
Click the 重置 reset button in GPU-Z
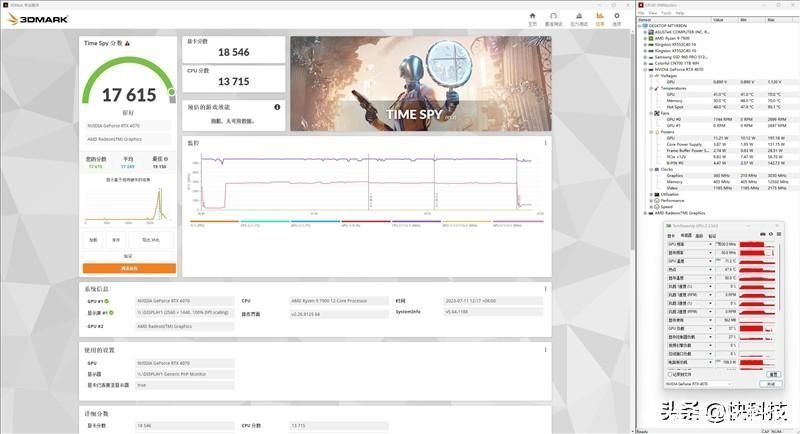tap(773, 374)
